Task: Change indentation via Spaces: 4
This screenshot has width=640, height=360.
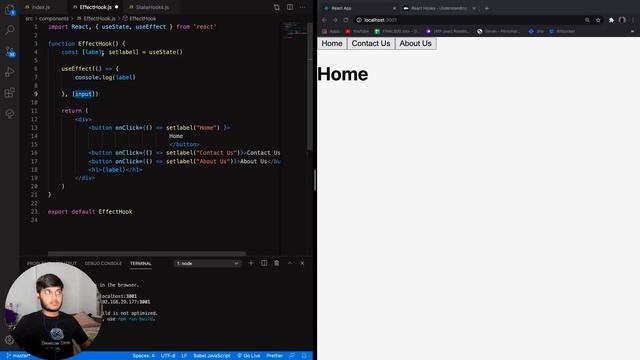Action: pyautogui.click(x=143, y=356)
